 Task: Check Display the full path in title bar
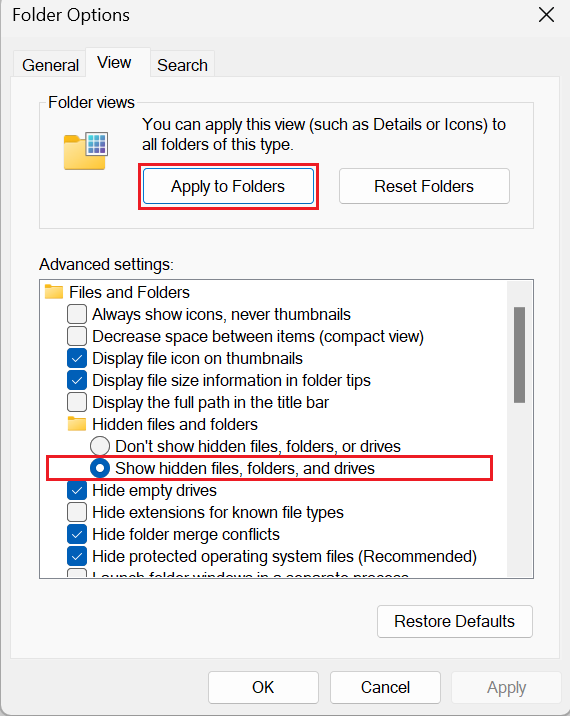pos(77,402)
